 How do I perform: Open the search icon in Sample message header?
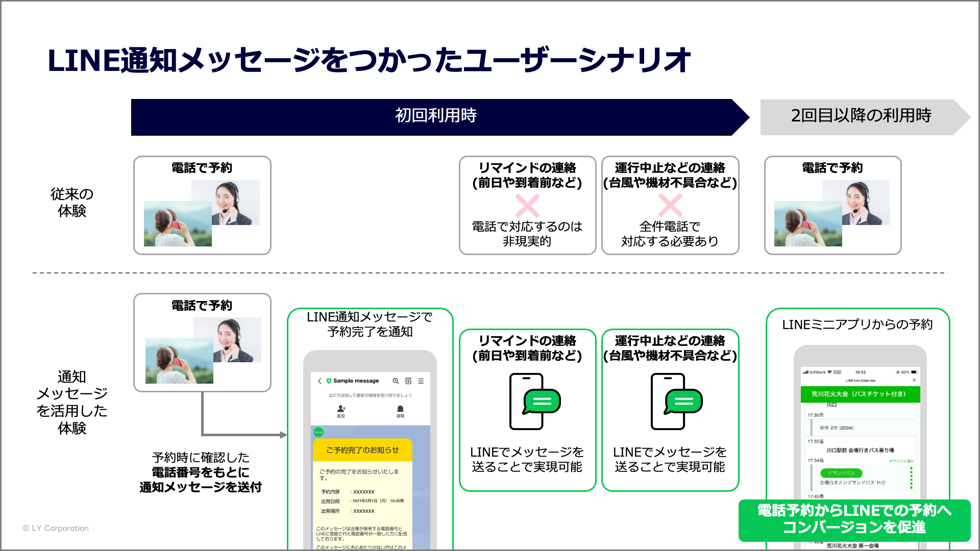[x=396, y=381]
